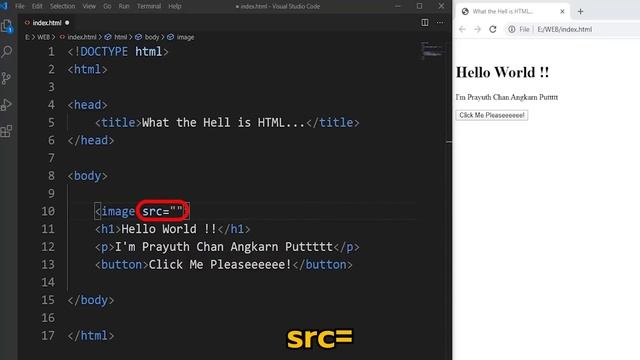Screen dimensions: 640x360
Task: Click the closing </body> tag
Action: coord(91,300)
